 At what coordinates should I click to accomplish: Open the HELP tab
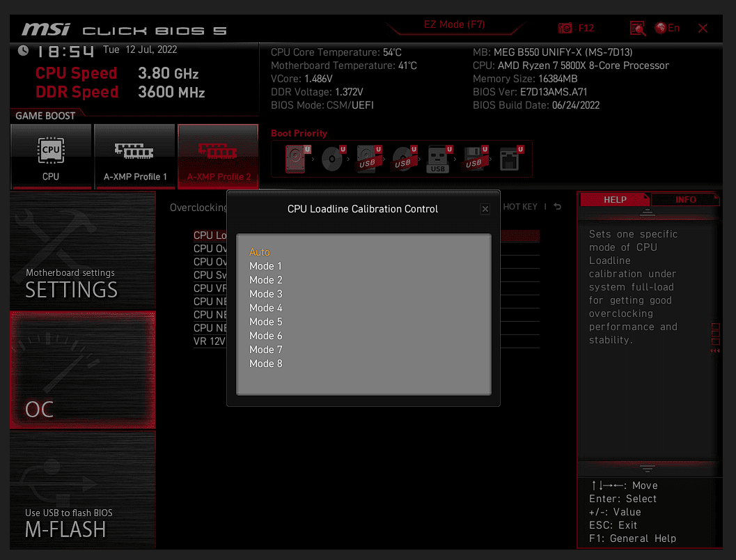click(615, 199)
